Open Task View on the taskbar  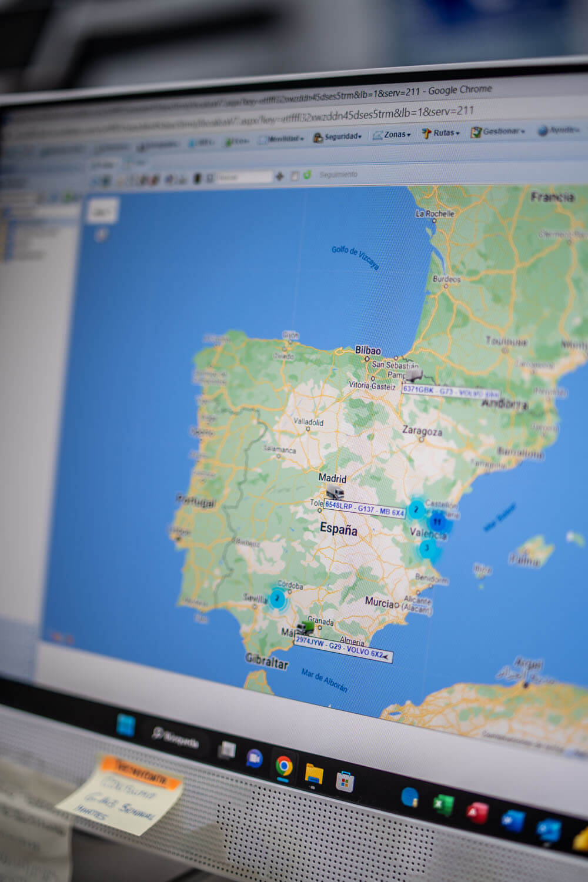coord(226,750)
